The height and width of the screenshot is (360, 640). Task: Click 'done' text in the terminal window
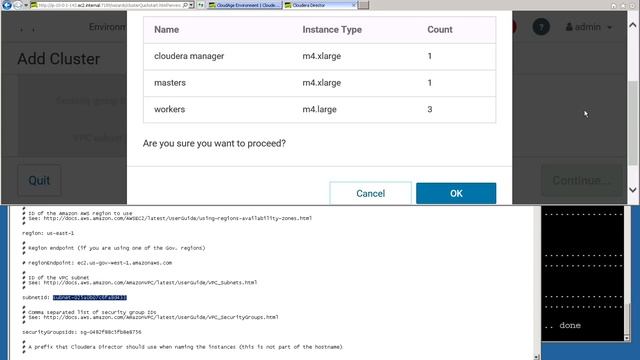point(570,325)
